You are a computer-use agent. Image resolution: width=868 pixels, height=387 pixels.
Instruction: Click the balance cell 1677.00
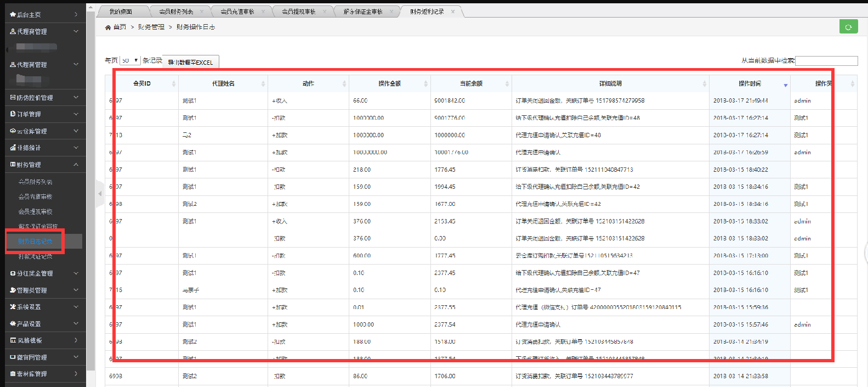[x=445, y=204]
